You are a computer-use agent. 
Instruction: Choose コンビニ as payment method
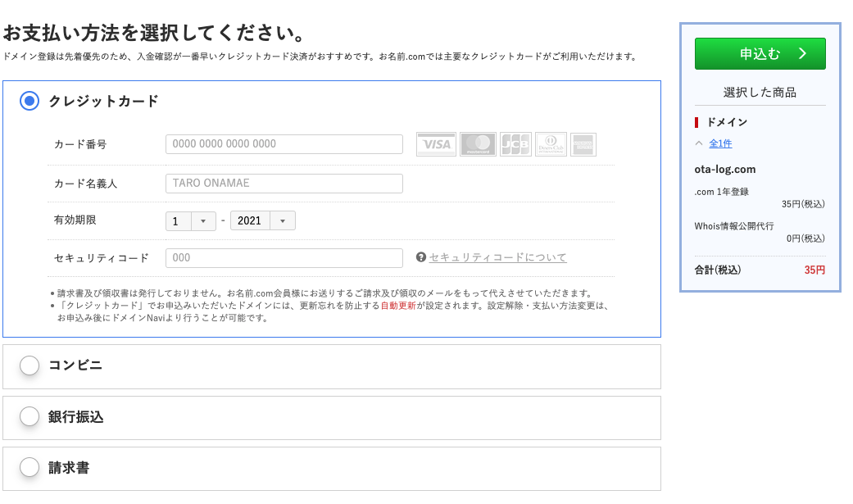click(x=29, y=366)
